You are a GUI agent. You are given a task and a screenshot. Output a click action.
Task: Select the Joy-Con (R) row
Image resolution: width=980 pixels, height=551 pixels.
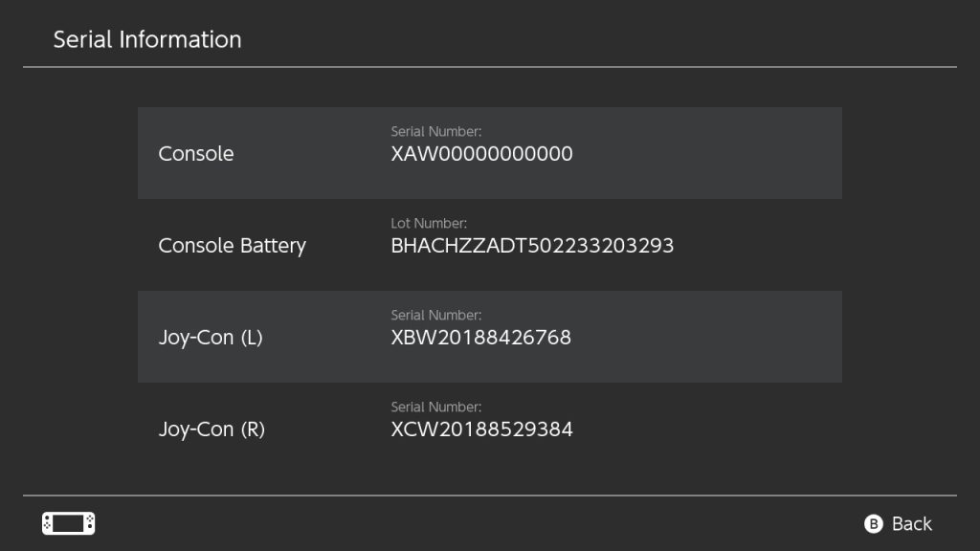click(489, 429)
